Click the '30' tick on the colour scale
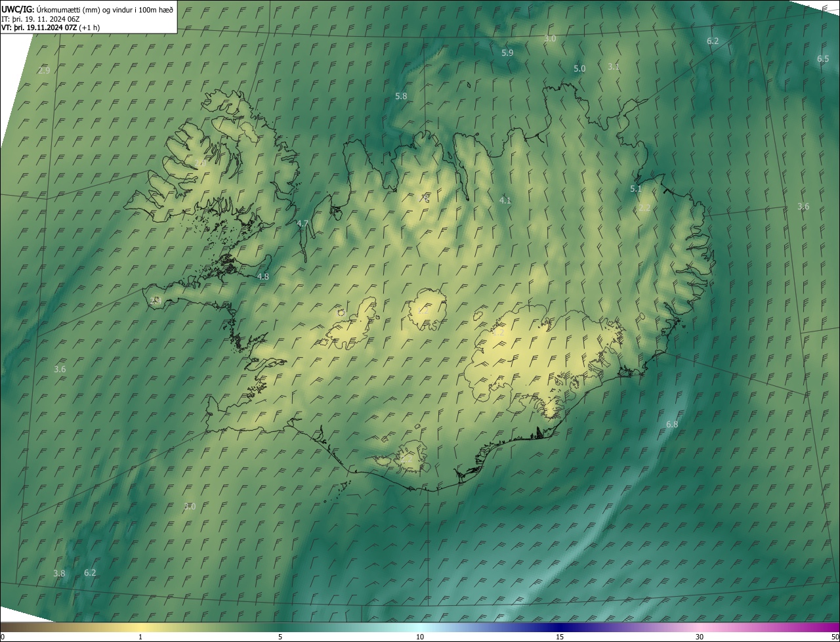The image size is (840, 642). [700, 637]
